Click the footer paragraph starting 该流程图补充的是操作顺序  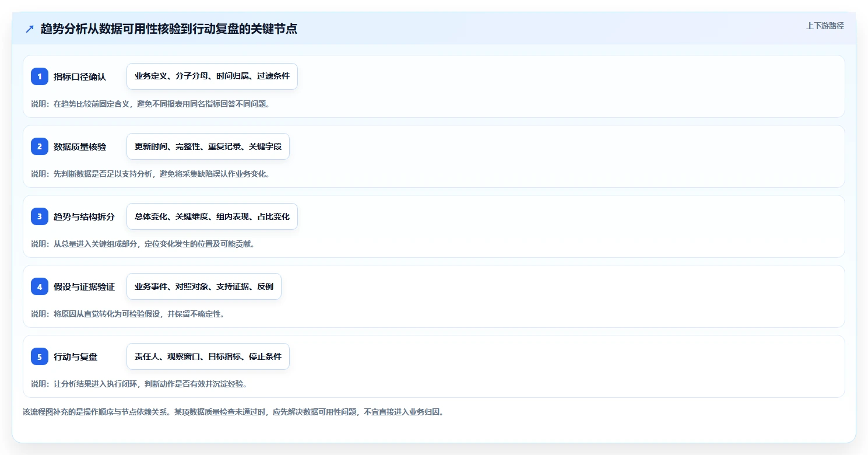pyautogui.click(x=233, y=412)
